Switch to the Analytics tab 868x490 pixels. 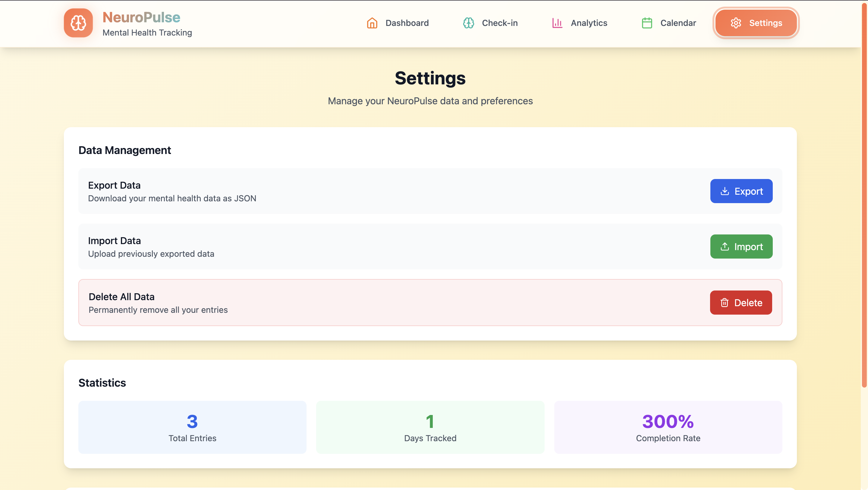click(x=589, y=23)
